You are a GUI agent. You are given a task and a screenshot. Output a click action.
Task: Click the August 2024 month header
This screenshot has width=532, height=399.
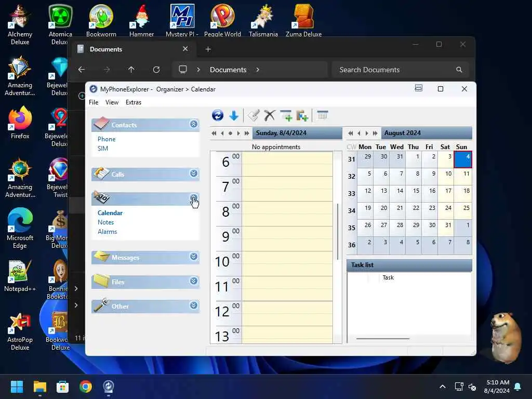(x=427, y=134)
